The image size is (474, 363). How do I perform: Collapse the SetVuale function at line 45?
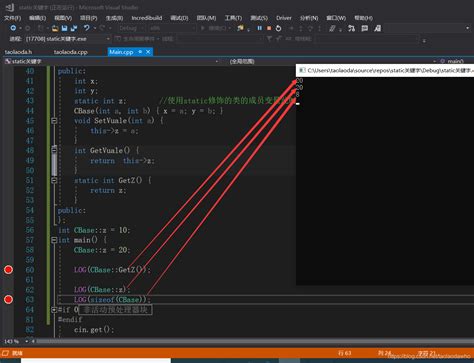[x=54, y=121]
